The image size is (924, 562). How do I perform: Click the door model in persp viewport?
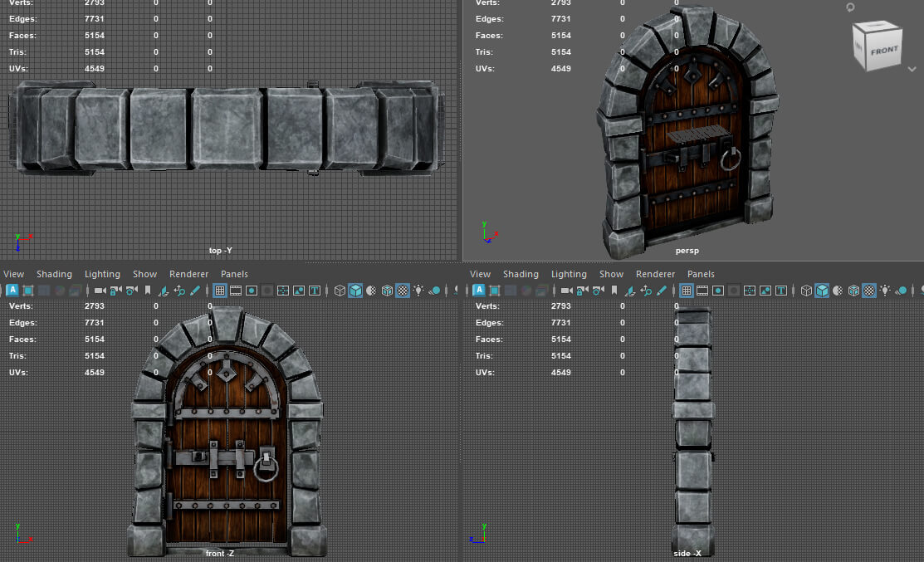click(688, 132)
